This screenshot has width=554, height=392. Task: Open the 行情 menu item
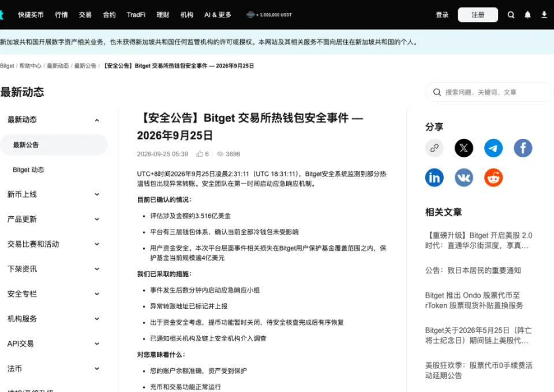[61, 15]
